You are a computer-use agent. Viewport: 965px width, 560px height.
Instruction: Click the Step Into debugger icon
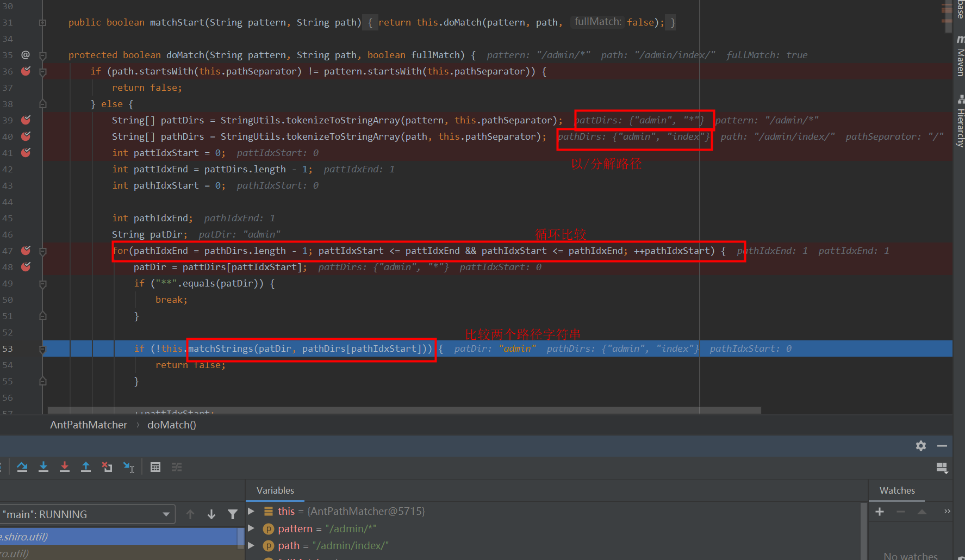[43, 466]
